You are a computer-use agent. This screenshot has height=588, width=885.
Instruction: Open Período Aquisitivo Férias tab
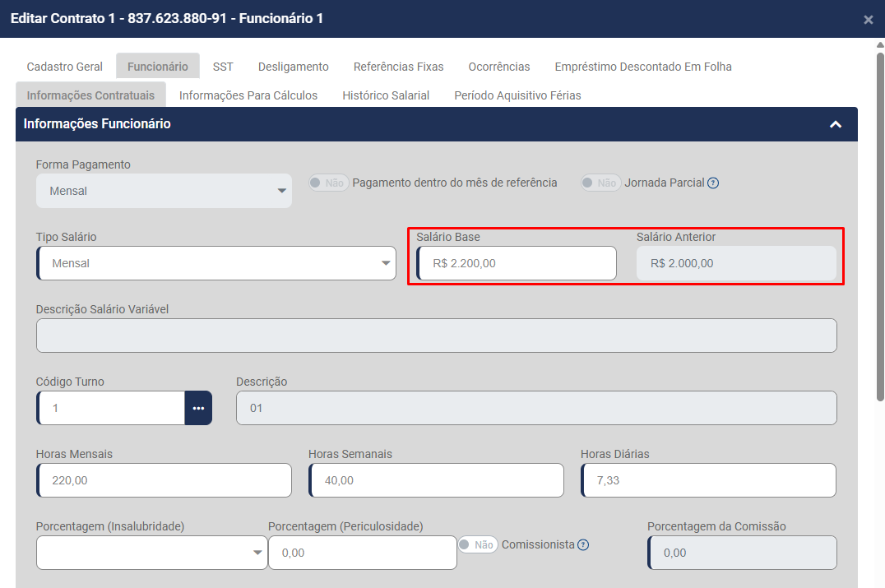[517, 95]
